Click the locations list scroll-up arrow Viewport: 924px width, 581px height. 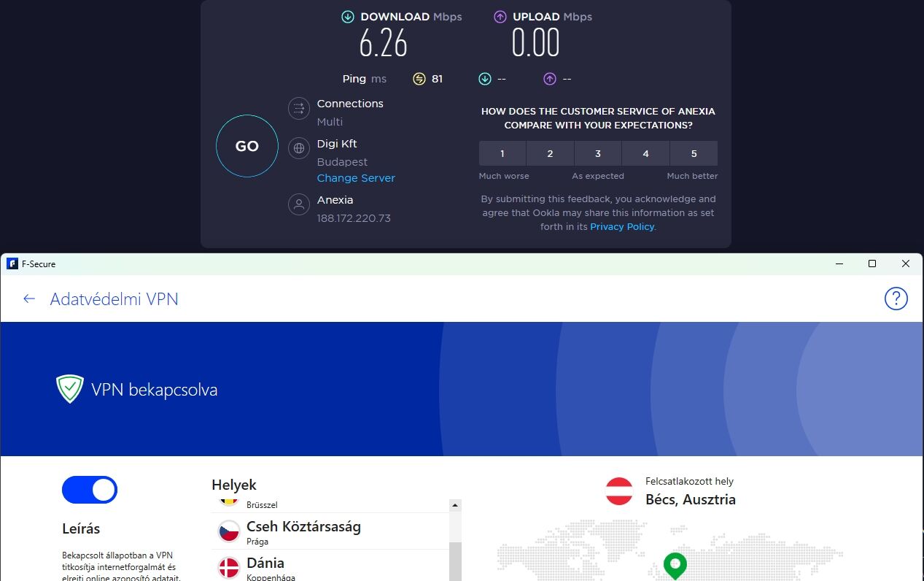[x=455, y=505]
